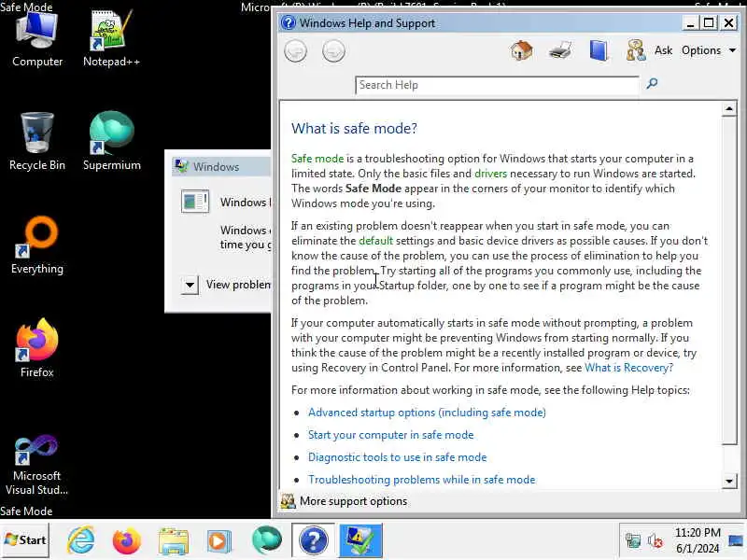The height and width of the screenshot is (560, 747).
Task: Select the Firefox desktop shortcut
Action: tap(37, 348)
